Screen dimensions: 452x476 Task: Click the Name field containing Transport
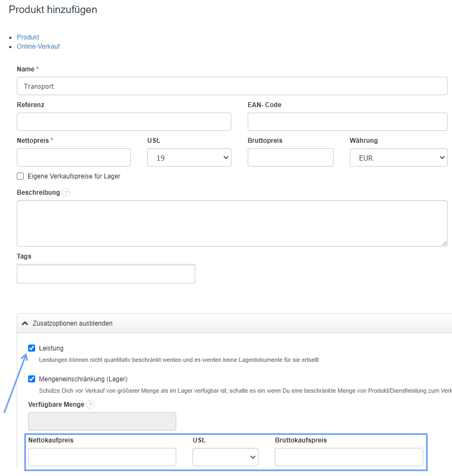click(232, 86)
